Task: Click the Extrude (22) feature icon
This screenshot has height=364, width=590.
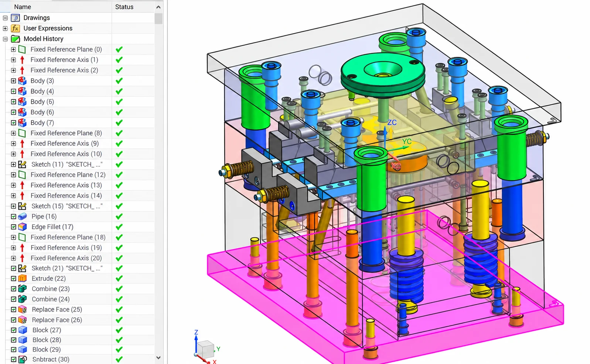Action: 22,278
